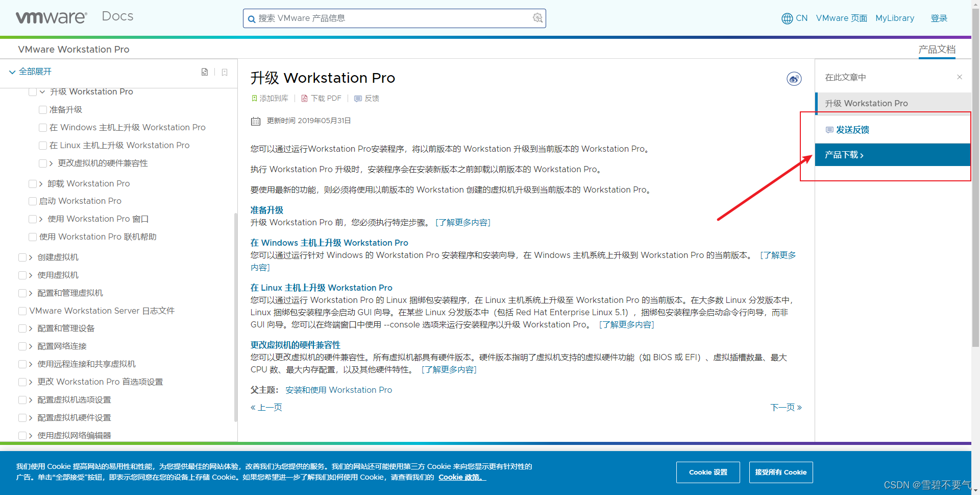980x495 pixels.
Task: Tick the 启动 Workstation Pro checkbox
Action: 33,201
